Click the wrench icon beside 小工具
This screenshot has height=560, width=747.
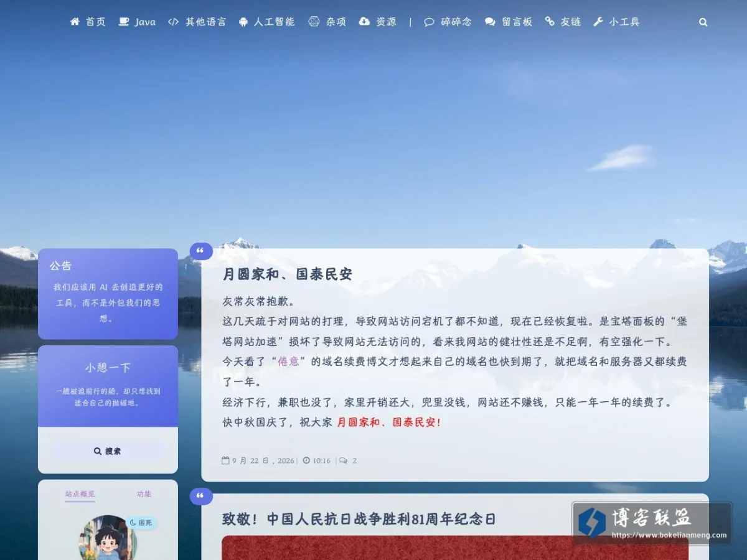598,22
